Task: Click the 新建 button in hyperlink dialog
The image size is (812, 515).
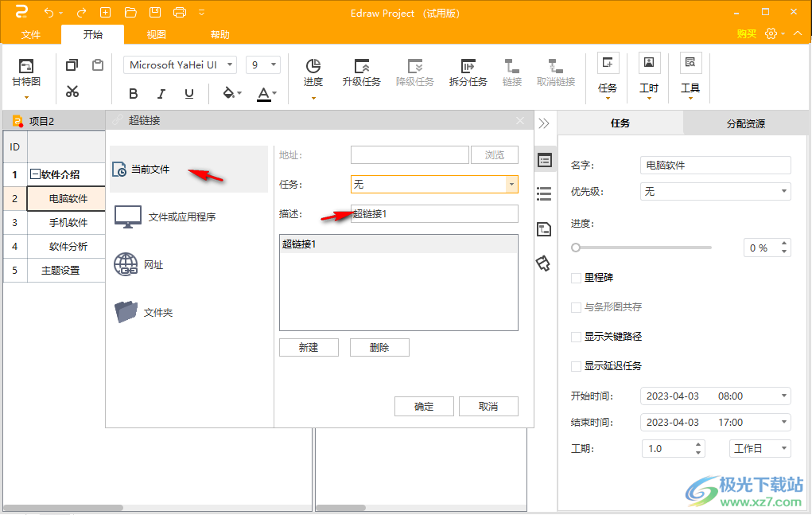Action: click(x=309, y=348)
